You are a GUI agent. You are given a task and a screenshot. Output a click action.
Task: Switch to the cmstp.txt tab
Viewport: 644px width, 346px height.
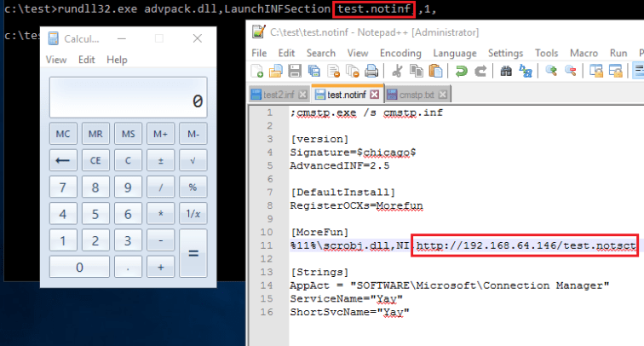pyautogui.click(x=414, y=94)
